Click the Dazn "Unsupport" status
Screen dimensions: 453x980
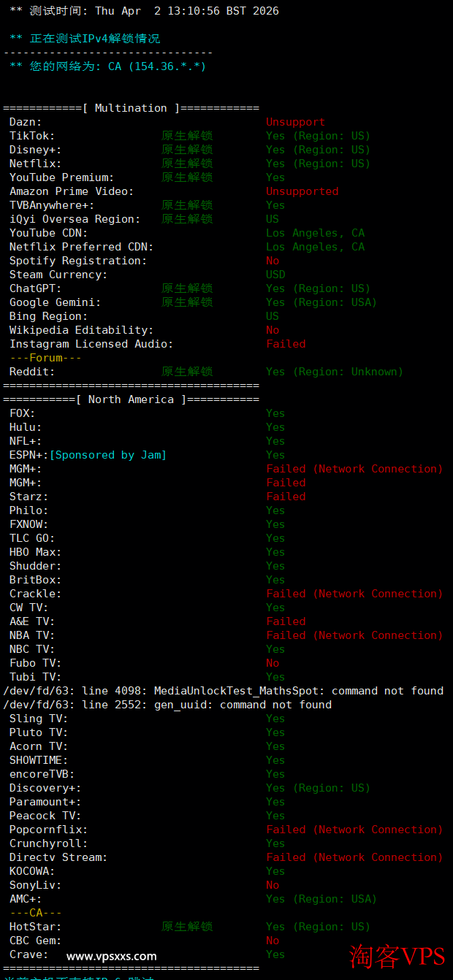point(295,122)
